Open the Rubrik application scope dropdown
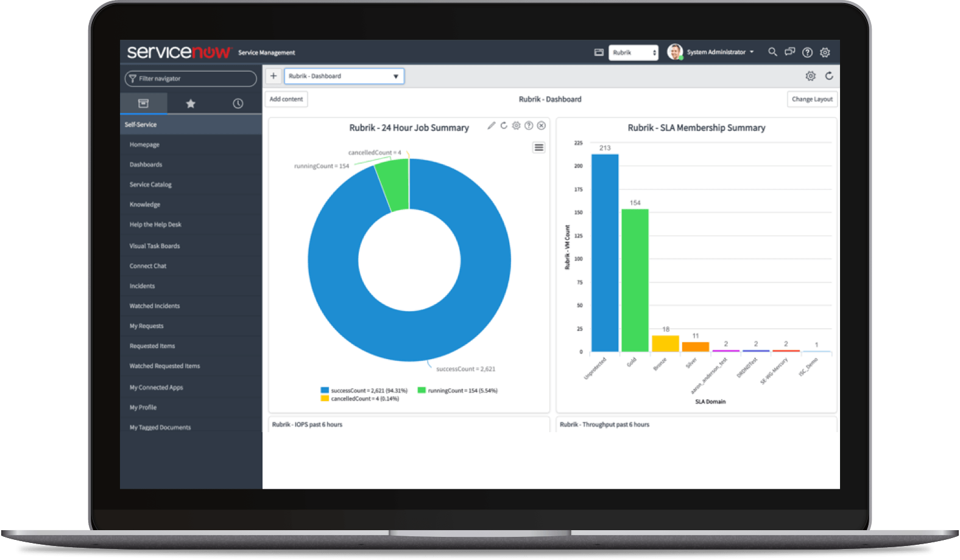The width and height of the screenshot is (960, 560). [x=634, y=52]
